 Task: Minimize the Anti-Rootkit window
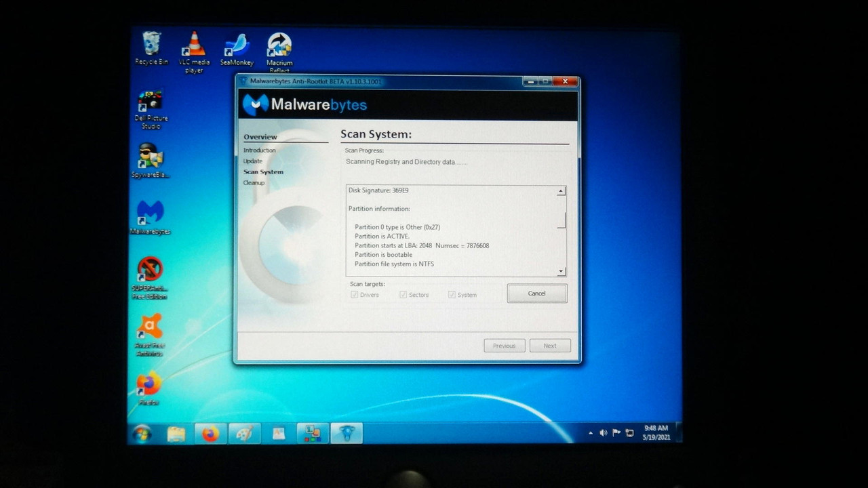530,81
